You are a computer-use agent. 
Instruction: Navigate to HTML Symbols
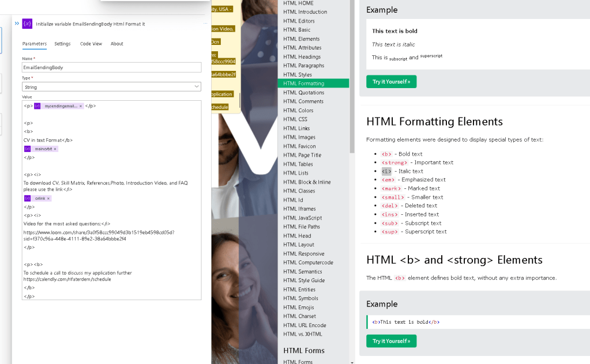(300, 298)
